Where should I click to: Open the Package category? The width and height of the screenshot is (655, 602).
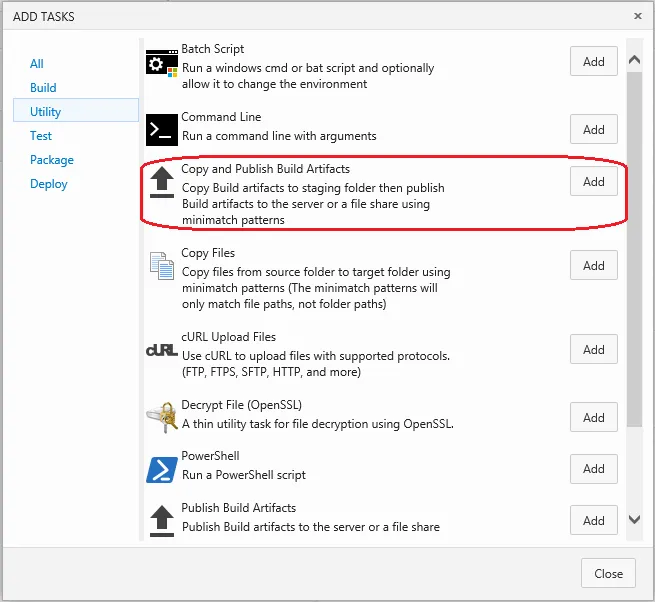pyautogui.click(x=52, y=160)
